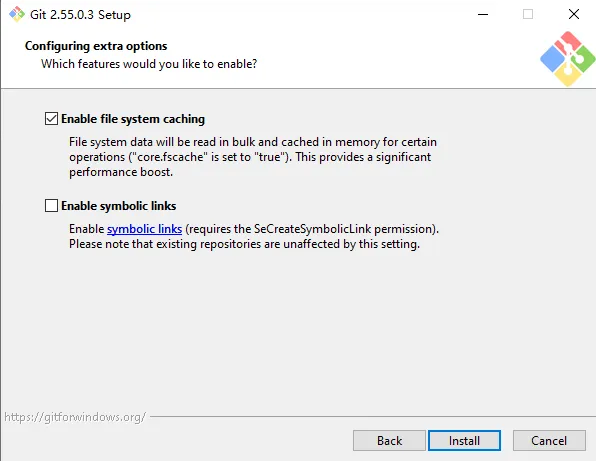Open the blue 'symbolic links' hyperlink
This screenshot has width=596, height=461.
144,229
